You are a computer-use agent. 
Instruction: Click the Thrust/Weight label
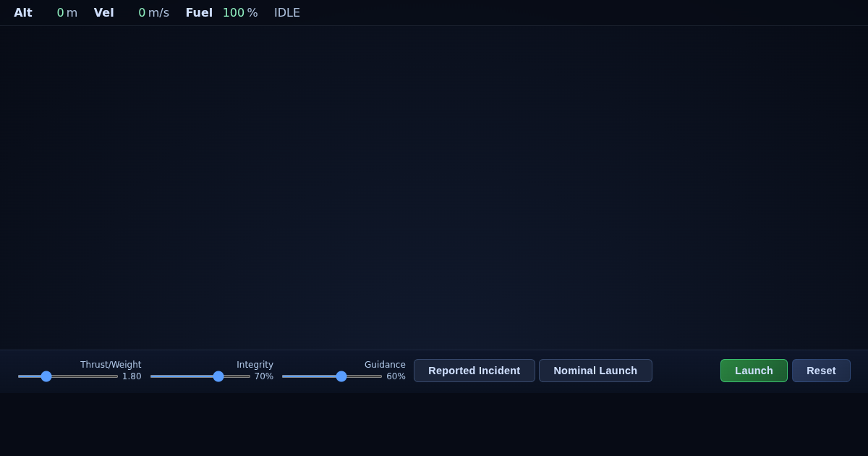coord(111,365)
